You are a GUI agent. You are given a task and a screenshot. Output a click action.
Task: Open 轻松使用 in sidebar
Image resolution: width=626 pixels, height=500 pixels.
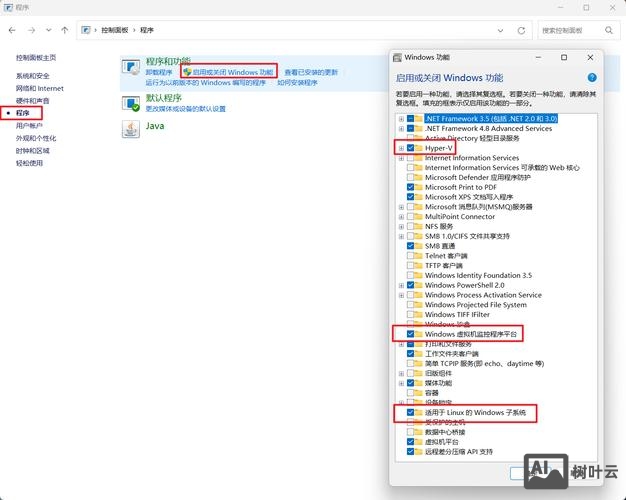29,163
